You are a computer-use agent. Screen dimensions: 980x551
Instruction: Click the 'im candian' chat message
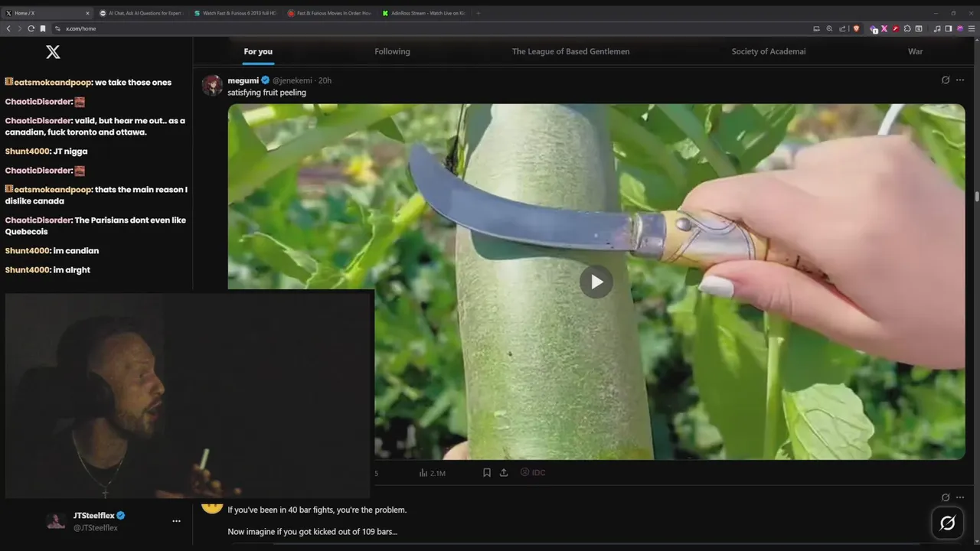[52, 251]
